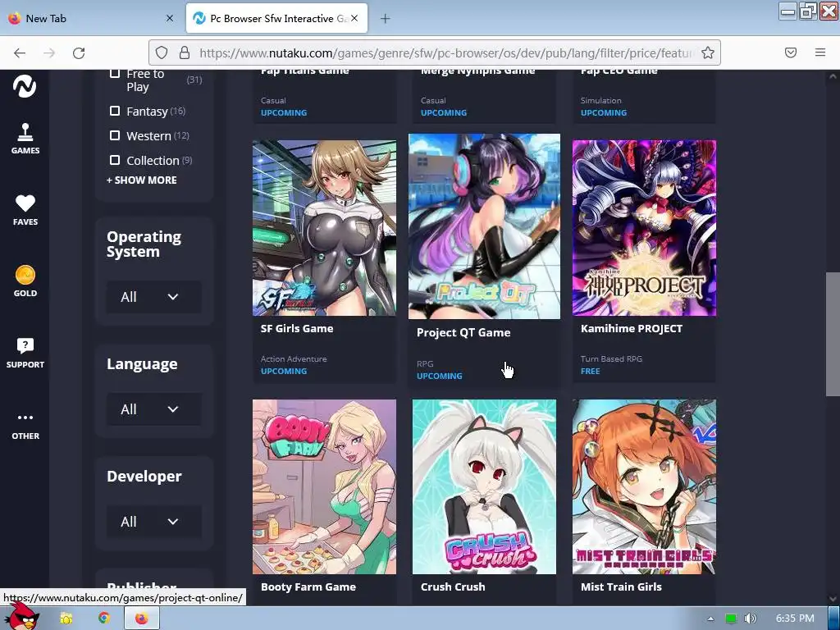Click the green network tray icon
Screen dimensions: 840x630
pyautogui.click(x=731, y=619)
